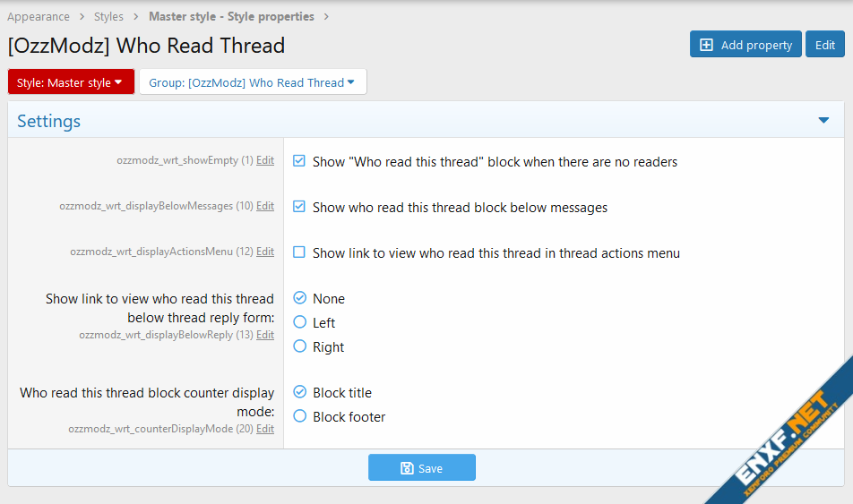Collapse the Settings section with the arrow
This screenshot has width=853, height=504.
pyautogui.click(x=823, y=121)
